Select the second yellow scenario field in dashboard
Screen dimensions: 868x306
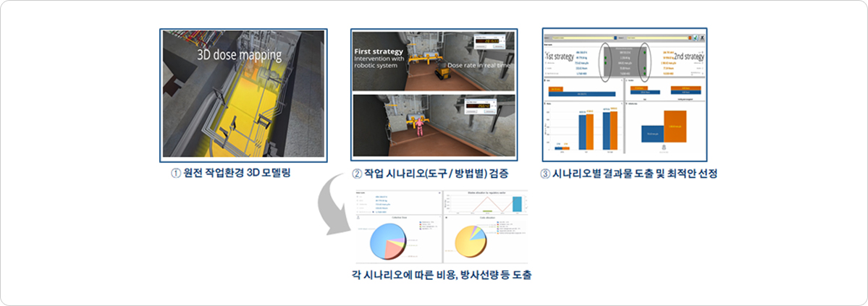pyautogui.click(x=657, y=38)
